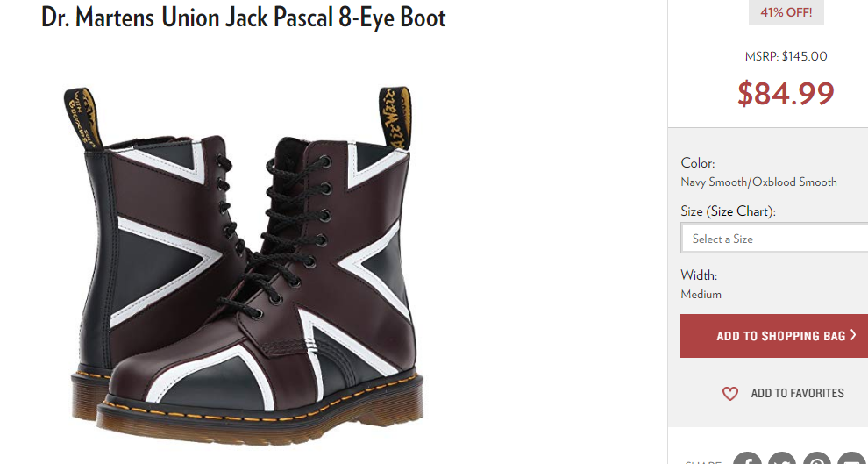Share the boot on Facebook
868x464 pixels.
coord(747,459)
